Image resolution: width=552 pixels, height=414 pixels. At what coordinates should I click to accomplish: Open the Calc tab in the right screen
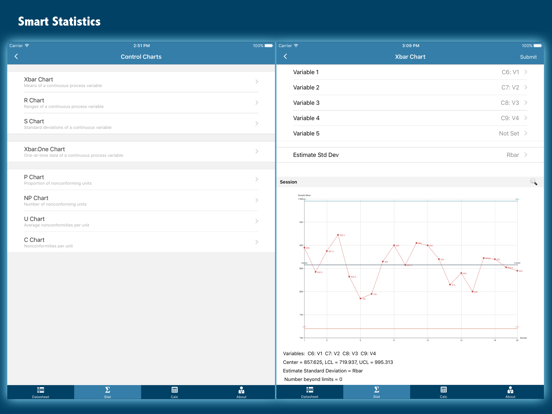point(443,392)
